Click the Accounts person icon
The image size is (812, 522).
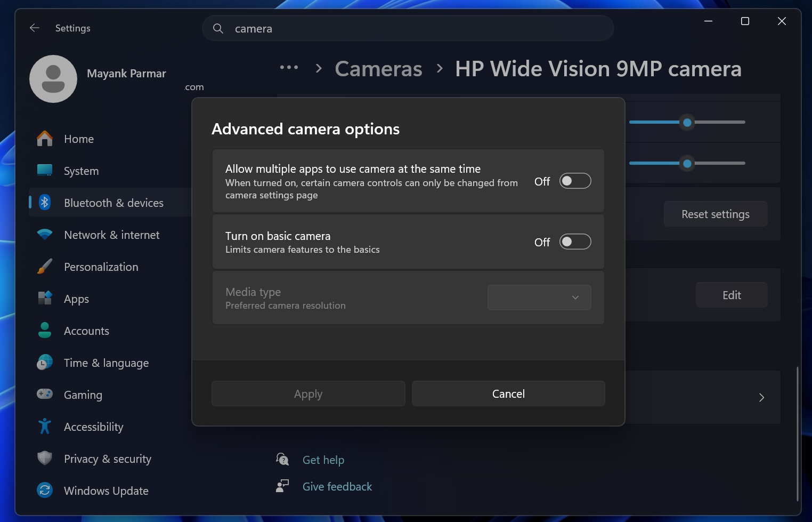tap(45, 331)
